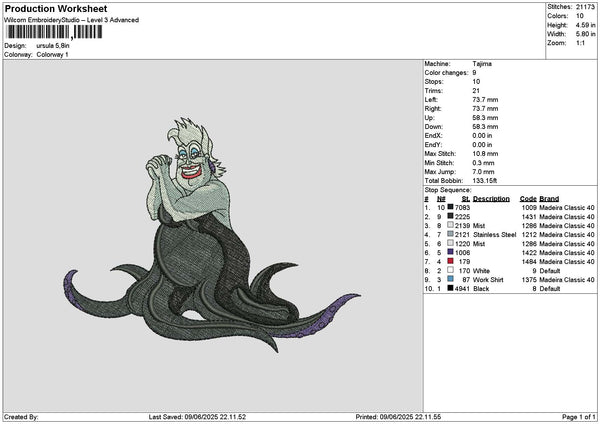
Task: Click the 'Color changes:' label
Action: pos(446,73)
